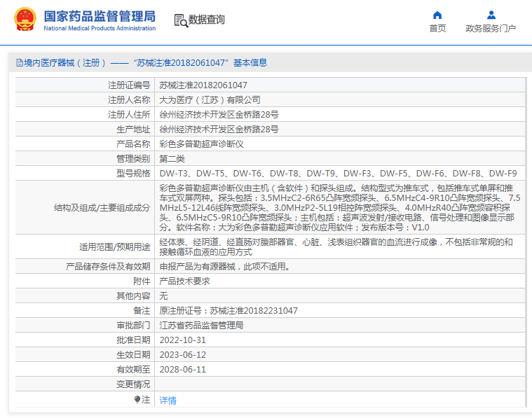Open the 详情 link
The image size is (532, 418).
point(168,400)
